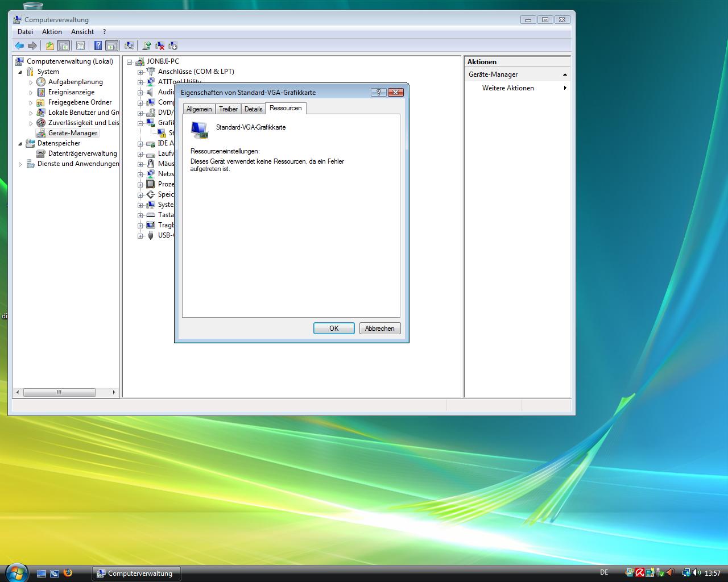Click the left pane horizontal scrollbar thumb
Image resolution: width=728 pixels, height=582 pixels.
click(59, 392)
